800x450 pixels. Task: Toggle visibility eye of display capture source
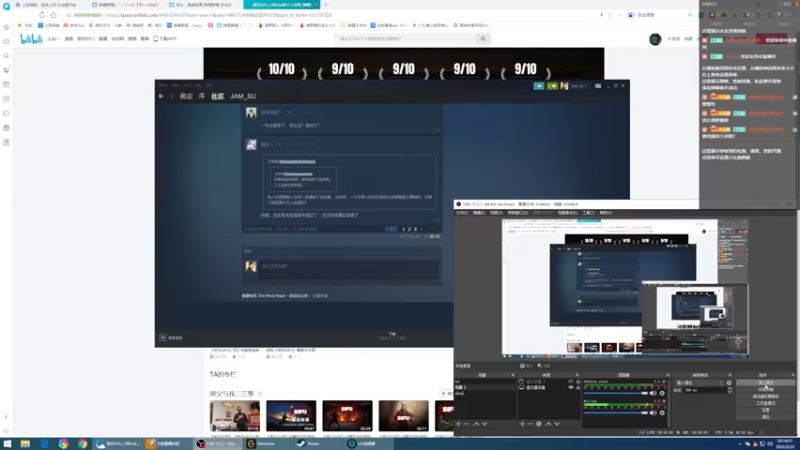click(571, 387)
